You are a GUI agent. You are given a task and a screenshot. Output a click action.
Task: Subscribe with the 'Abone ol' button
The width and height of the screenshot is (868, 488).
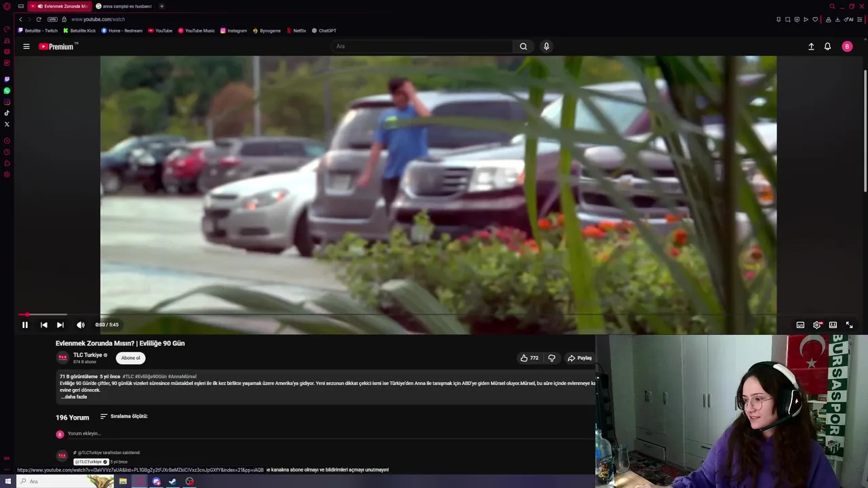tap(130, 358)
